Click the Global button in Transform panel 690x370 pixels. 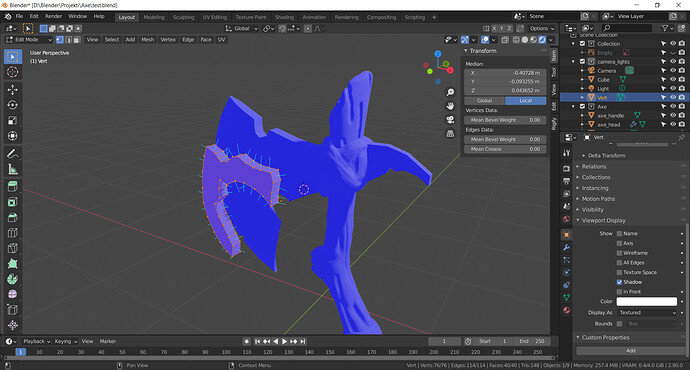(x=484, y=101)
